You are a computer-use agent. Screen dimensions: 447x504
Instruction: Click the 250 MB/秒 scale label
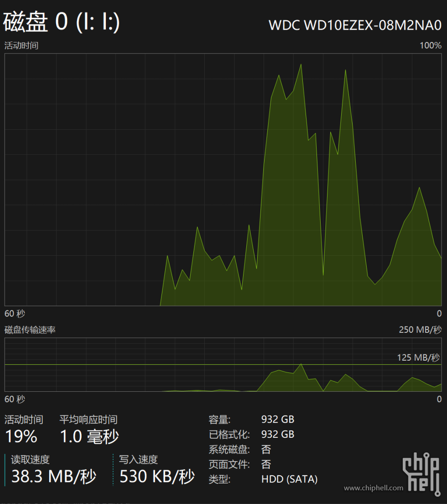pos(420,330)
